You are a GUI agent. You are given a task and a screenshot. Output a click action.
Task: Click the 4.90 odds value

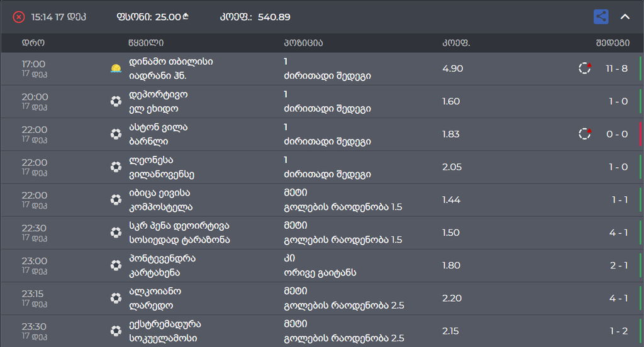coord(452,69)
